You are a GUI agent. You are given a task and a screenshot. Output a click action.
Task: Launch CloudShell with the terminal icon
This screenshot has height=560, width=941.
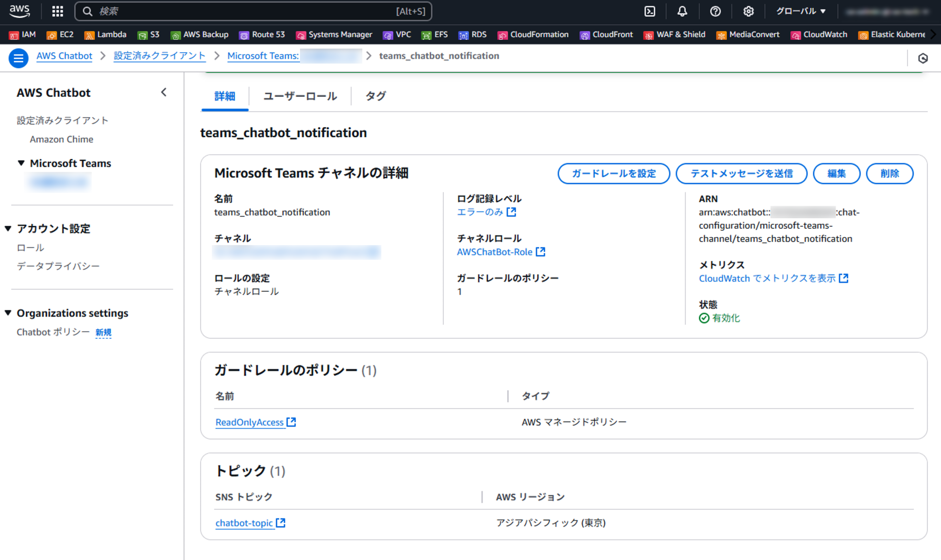click(x=649, y=11)
